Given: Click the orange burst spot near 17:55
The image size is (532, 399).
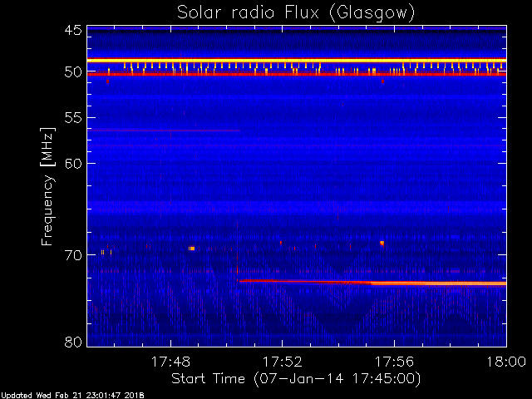Looking at the screenshot, I should pyautogui.click(x=382, y=243).
